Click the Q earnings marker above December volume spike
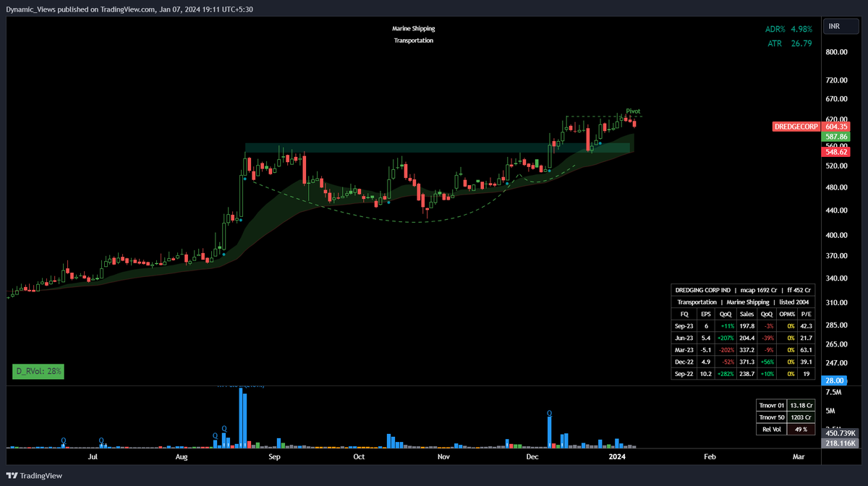Image resolution: width=868 pixels, height=486 pixels. (x=550, y=414)
